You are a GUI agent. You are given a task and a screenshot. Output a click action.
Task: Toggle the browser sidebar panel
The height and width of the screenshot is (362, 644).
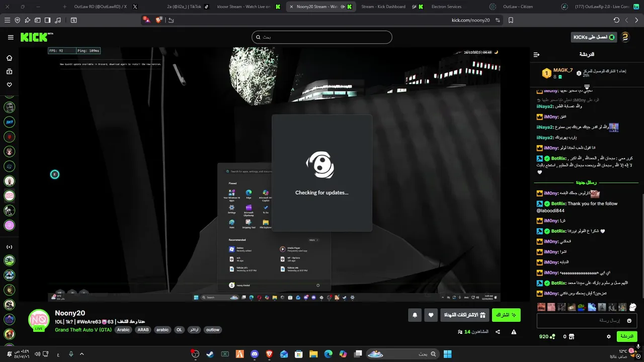tap(47, 20)
